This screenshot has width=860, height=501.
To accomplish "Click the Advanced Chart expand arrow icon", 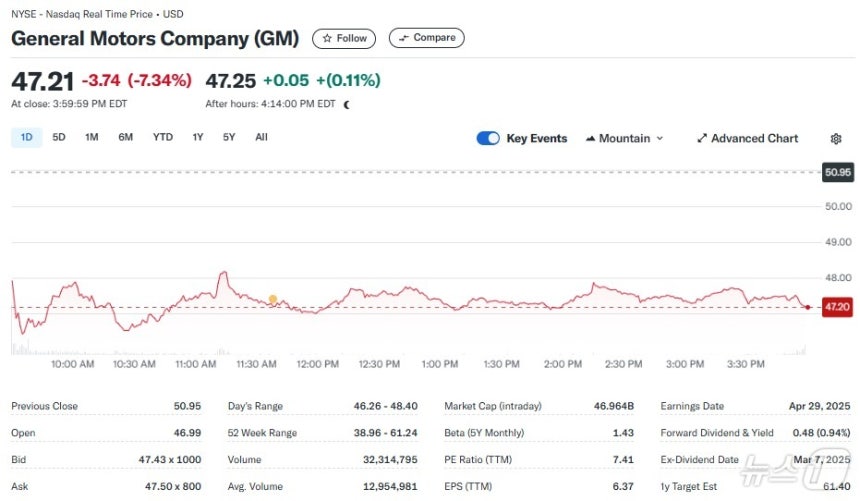I will coord(702,138).
